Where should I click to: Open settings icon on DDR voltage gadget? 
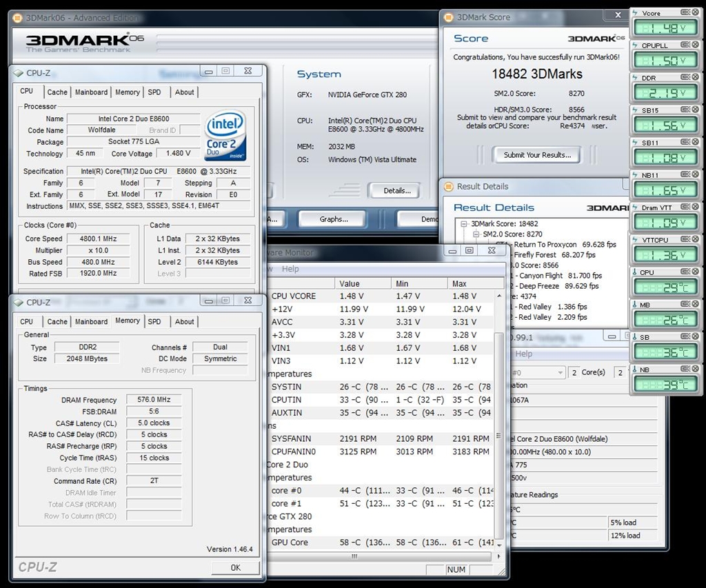point(685,78)
